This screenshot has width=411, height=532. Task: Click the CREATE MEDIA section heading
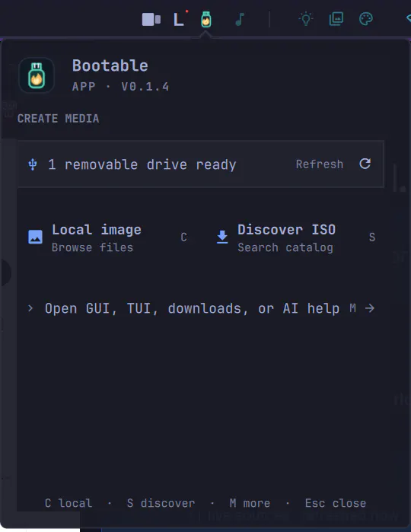(x=58, y=119)
